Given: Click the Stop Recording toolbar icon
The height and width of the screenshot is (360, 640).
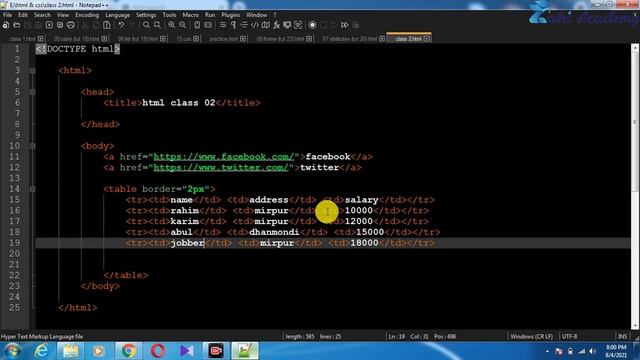Looking at the screenshot, I should point(323,25).
